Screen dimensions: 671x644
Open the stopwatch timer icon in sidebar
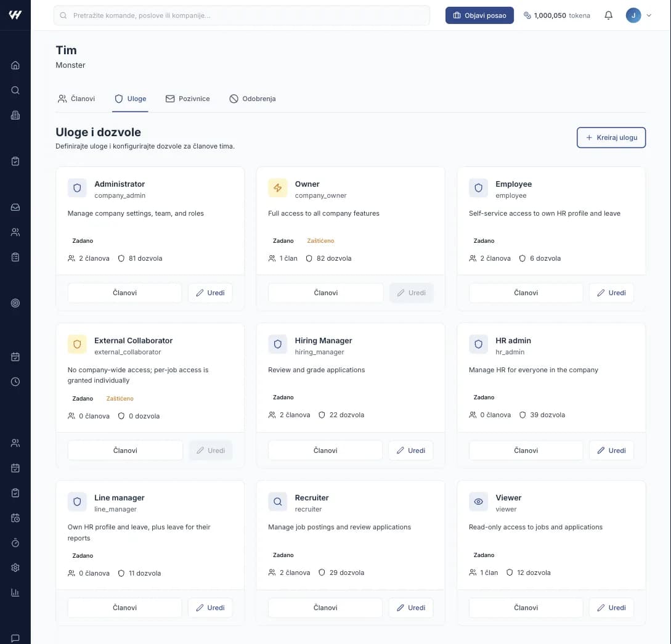[15, 542]
